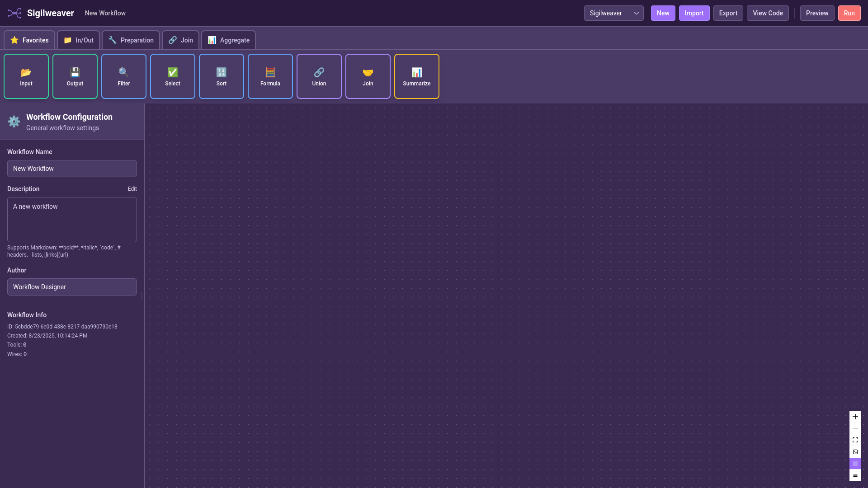The image size is (868, 488).
Task: Focus the Workflow Name field
Action: point(72,169)
